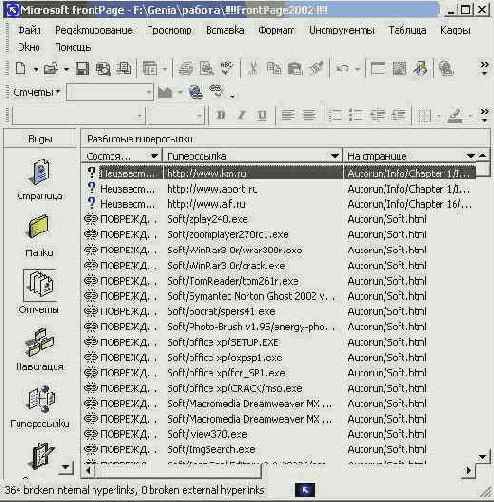Open the Navigation view in Views bar
The width and height of the screenshot is (494, 502).
click(x=40, y=349)
